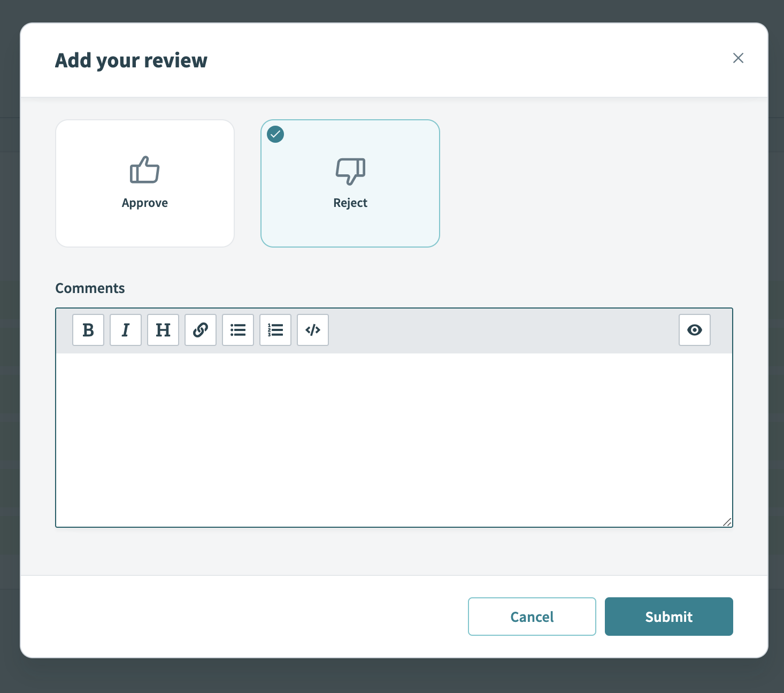The image size is (784, 693).
Task: Click the checkmark badge on Reject card
Action: point(275,134)
